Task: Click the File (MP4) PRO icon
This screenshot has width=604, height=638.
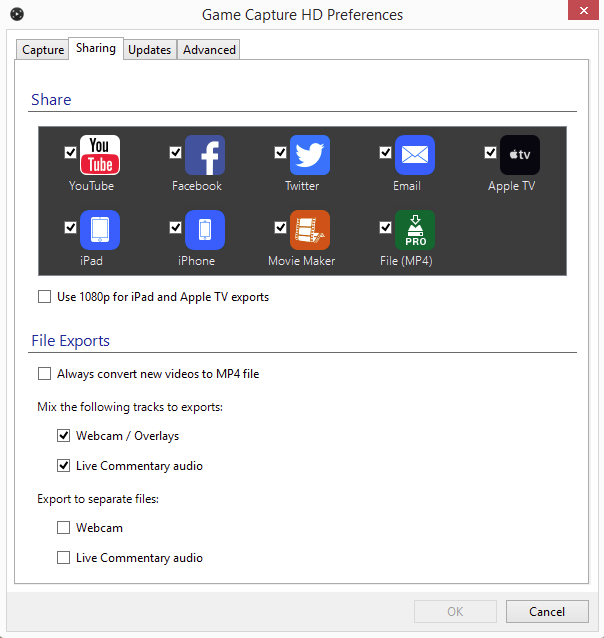Action: 414,230
